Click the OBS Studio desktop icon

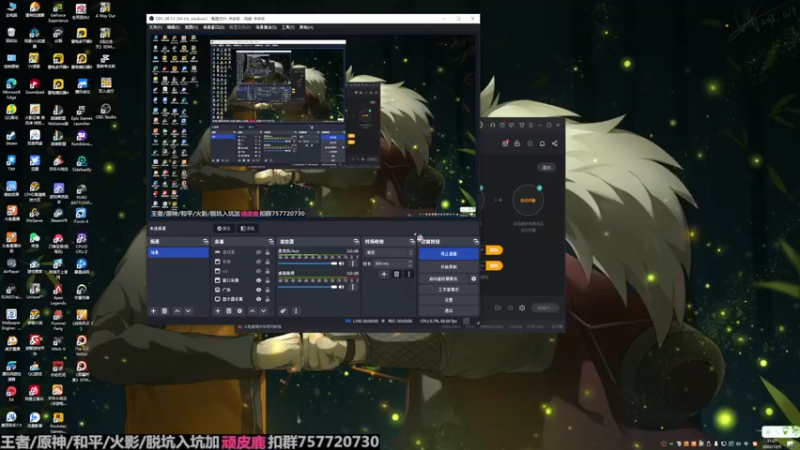pos(106,111)
